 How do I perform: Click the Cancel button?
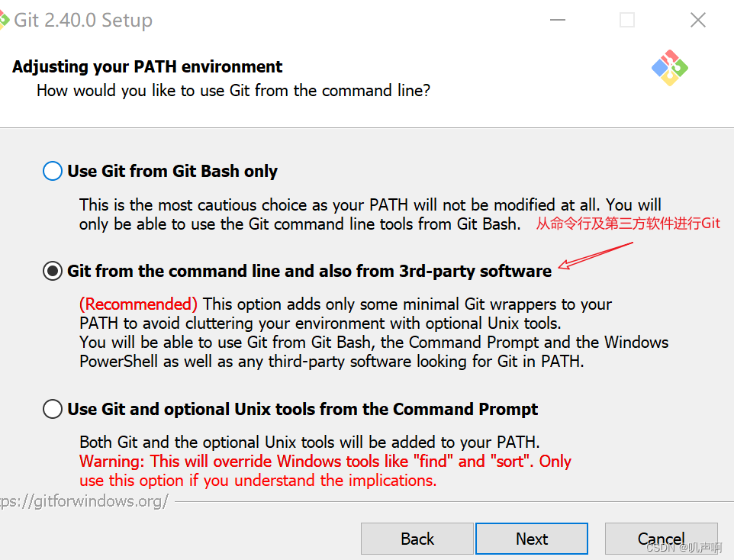tap(661, 539)
